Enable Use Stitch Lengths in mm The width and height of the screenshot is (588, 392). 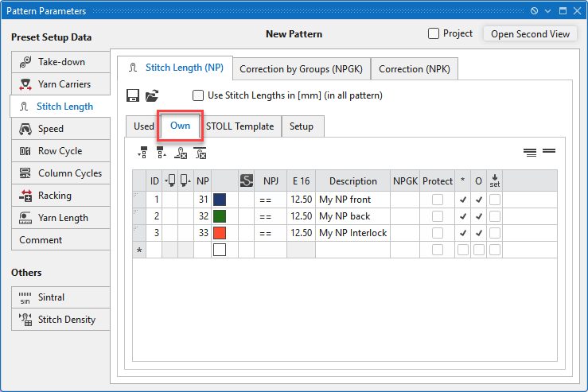198,95
